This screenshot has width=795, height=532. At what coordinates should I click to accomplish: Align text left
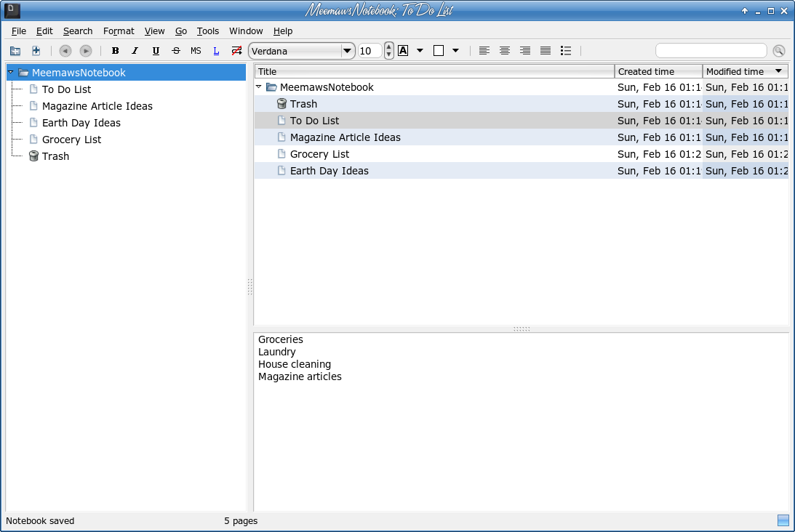pyautogui.click(x=484, y=51)
